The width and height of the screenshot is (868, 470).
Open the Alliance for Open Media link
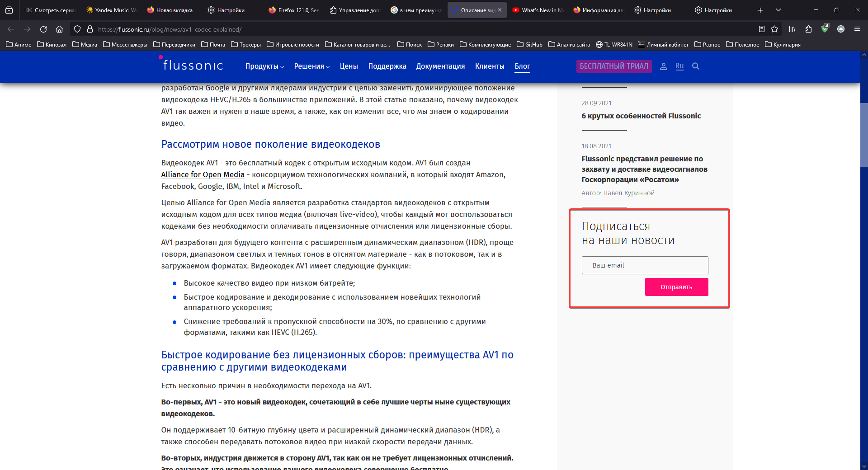[x=203, y=174]
